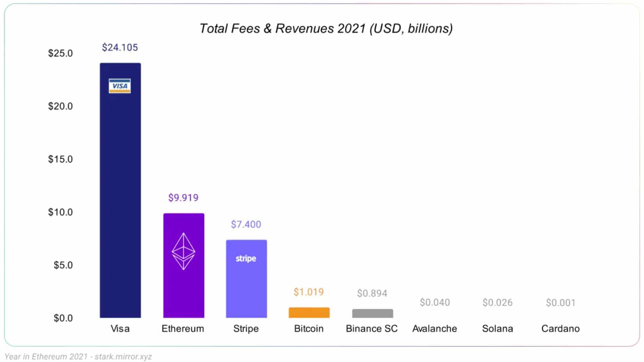
Task: Click the Bitcoin axis label
Action: tap(309, 328)
